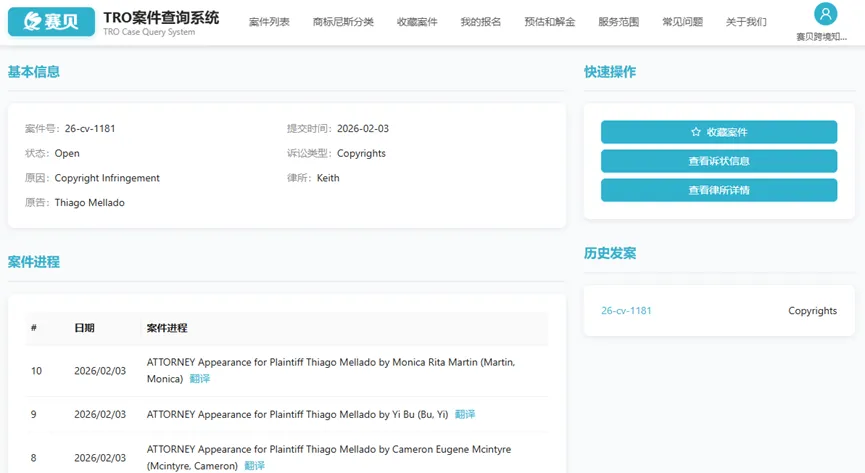Select 收藏案件 in the top navigation
Image resolution: width=865 pixels, height=473 pixels.
pyautogui.click(x=417, y=22)
